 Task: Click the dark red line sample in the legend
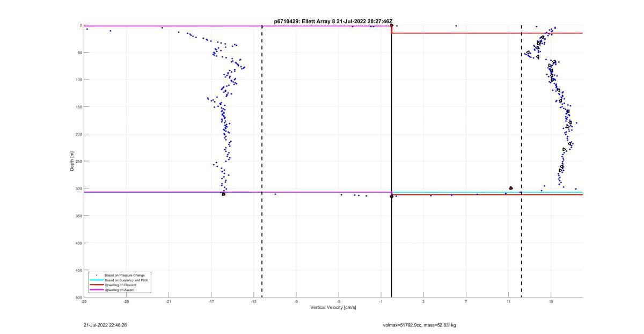[x=96, y=285]
